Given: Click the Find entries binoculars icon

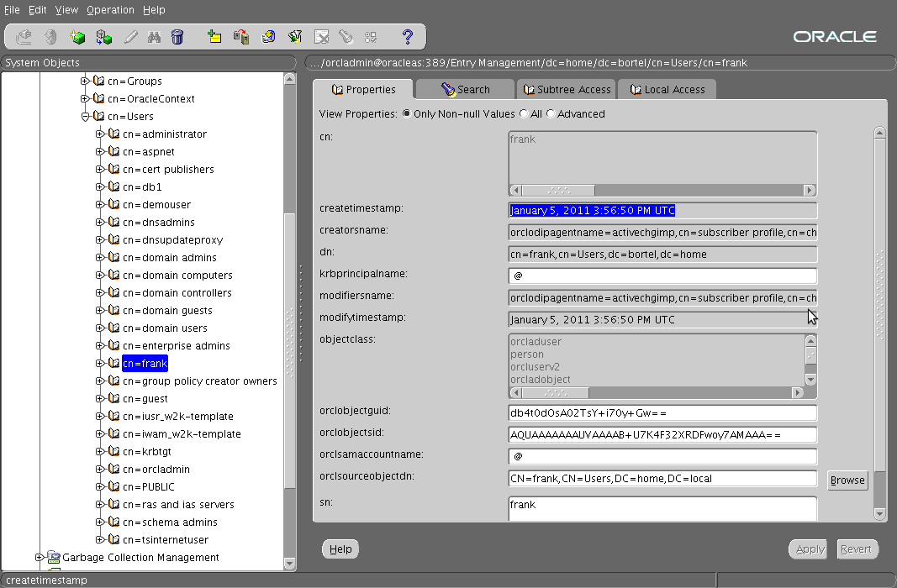Looking at the screenshot, I should pyautogui.click(x=155, y=37).
